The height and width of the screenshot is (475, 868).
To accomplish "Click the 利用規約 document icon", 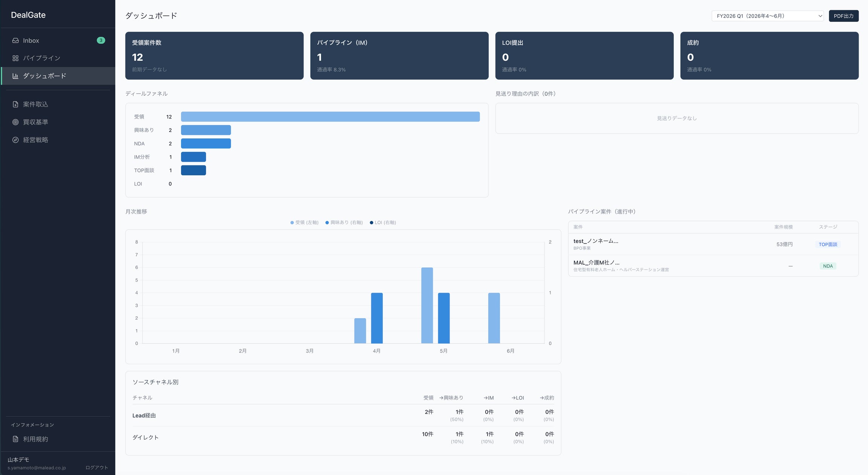I will point(15,439).
